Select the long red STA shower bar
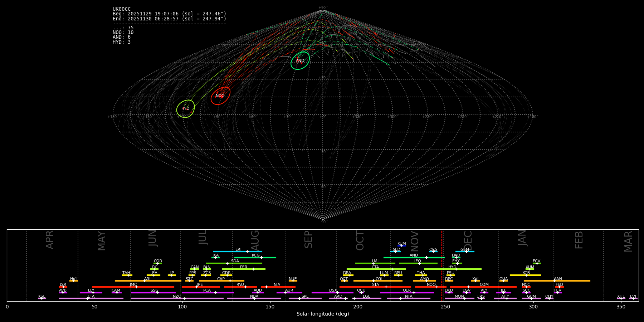The height and width of the screenshot is (322, 644). [375, 287]
